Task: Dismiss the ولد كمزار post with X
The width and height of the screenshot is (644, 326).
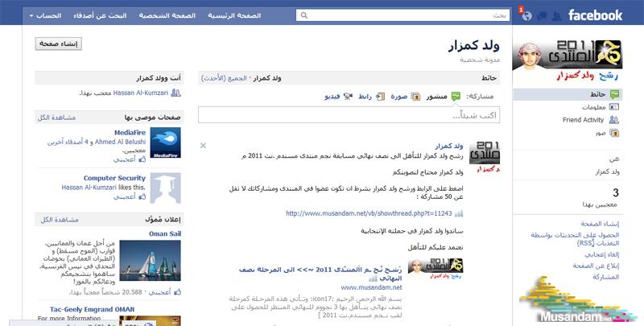Action: point(203,146)
